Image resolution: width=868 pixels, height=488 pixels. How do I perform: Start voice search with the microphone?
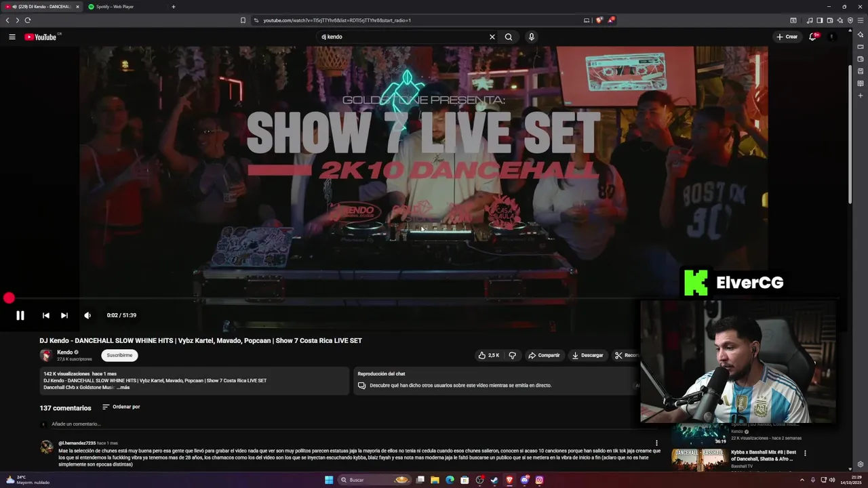click(x=532, y=37)
